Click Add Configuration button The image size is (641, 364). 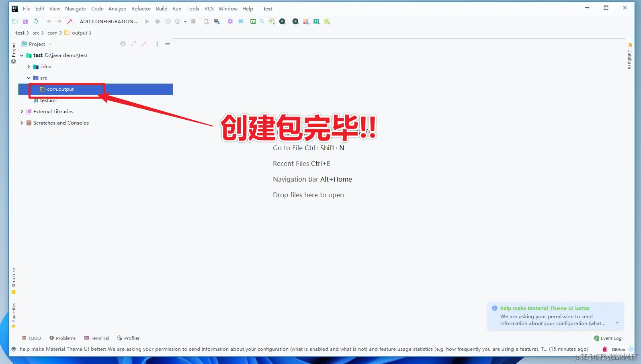click(x=109, y=21)
